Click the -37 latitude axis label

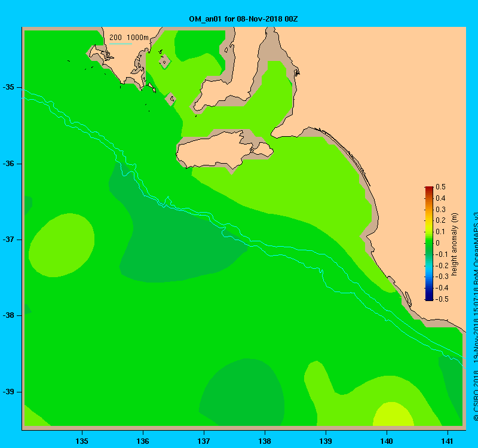pos(8,240)
